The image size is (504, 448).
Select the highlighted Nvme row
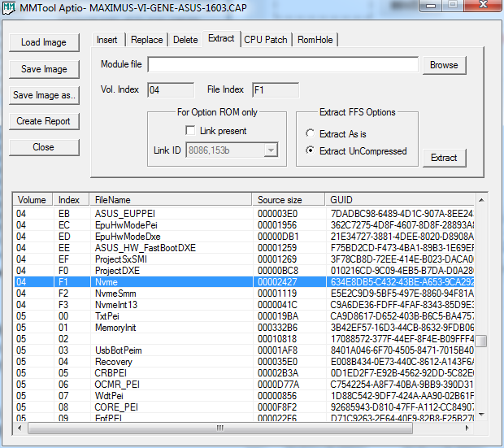point(244,282)
